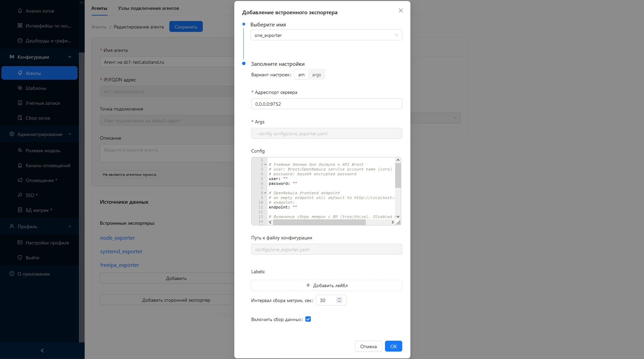Click the Добавить лейбл button
This screenshot has height=359, width=644.
326,285
